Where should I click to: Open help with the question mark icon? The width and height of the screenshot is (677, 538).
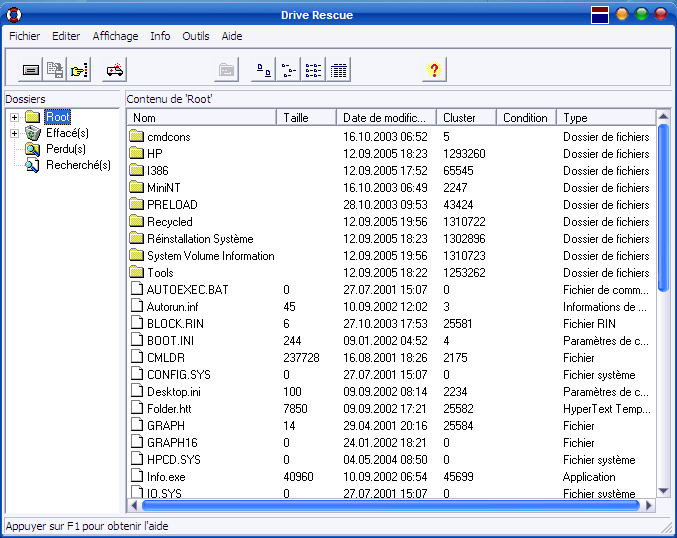click(434, 70)
